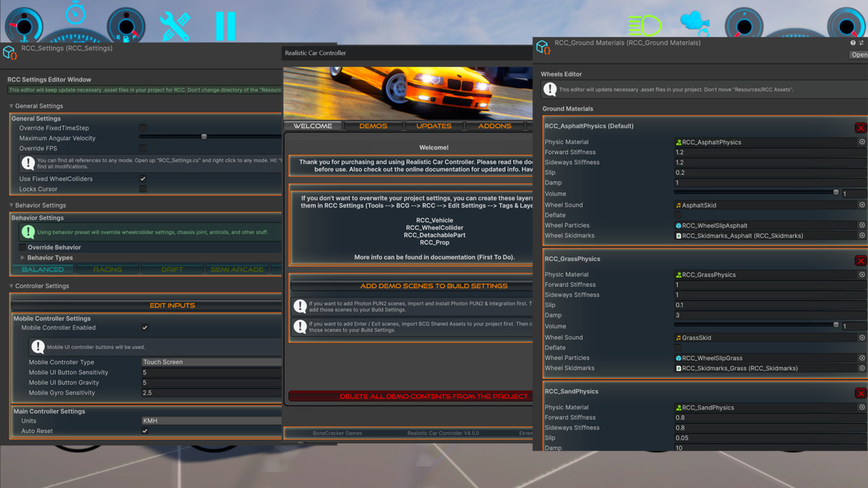Collapse the Behavior Settings foldout

tap(12, 205)
